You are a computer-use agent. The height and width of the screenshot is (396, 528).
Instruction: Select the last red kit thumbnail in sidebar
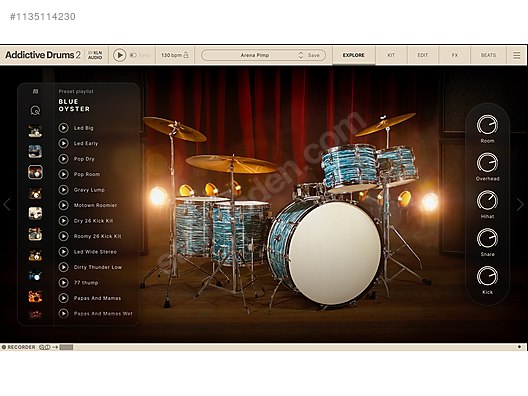35,315
